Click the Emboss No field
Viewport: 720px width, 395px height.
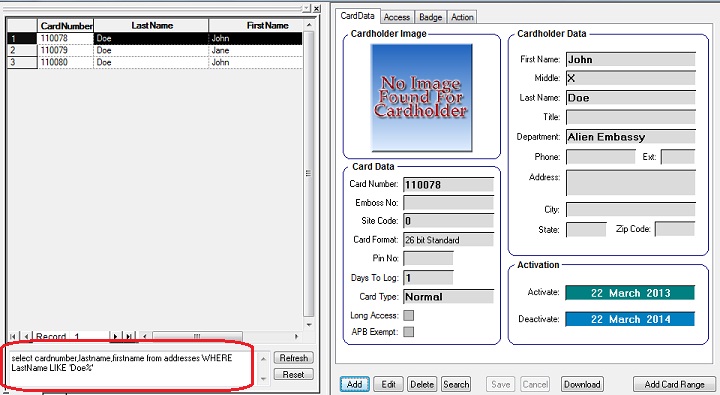449,203
